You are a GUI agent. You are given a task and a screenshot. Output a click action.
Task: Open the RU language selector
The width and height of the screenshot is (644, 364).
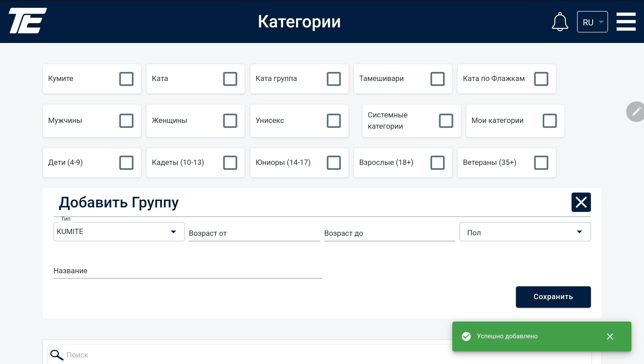[x=592, y=22]
